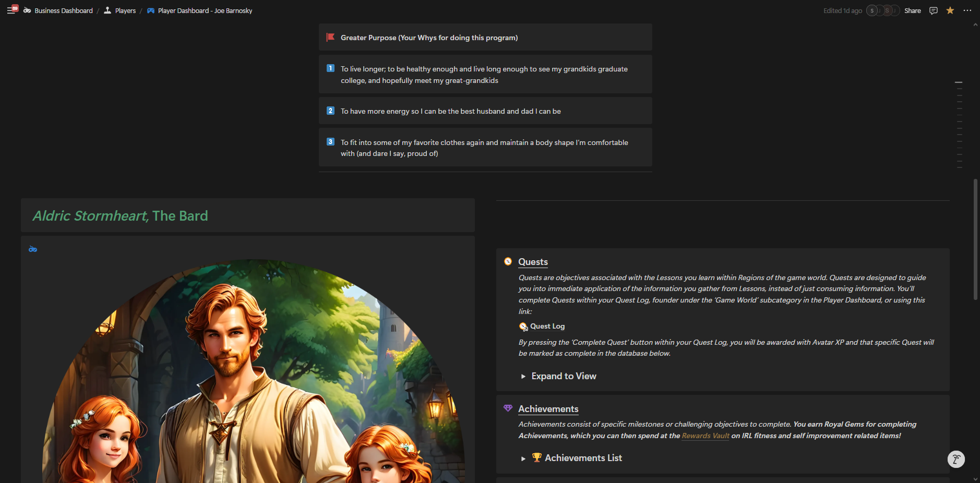The image size is (980, 483).
Task: Open comments via the comment bubble icon
Action: (933, 10)
